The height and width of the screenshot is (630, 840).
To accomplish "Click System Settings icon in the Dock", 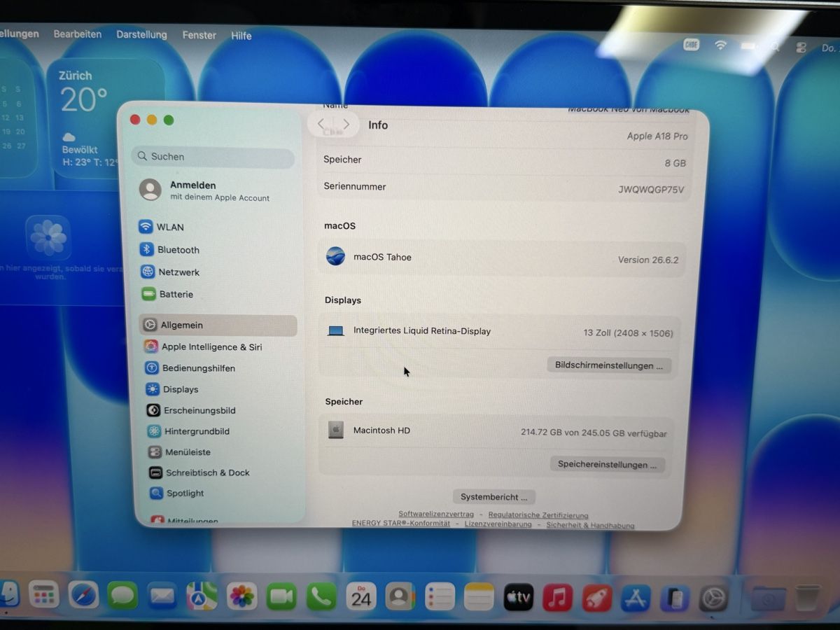I will coord(714,598).
